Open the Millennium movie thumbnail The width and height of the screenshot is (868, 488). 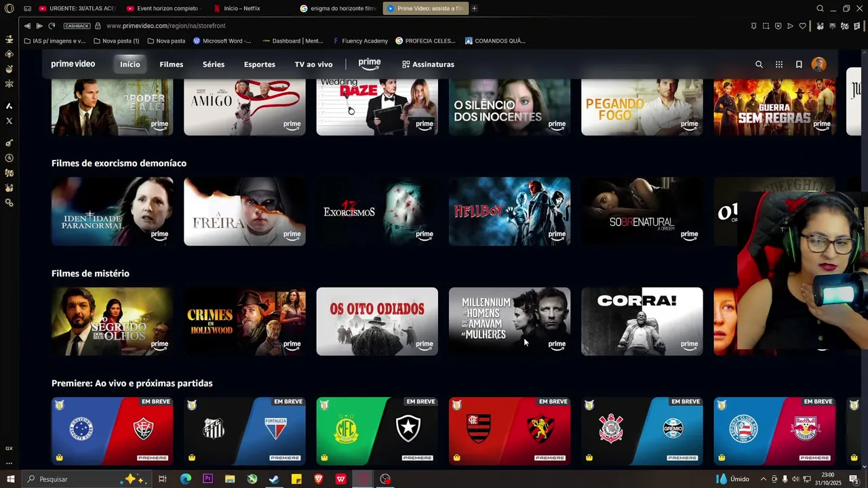(x=509, y=321)
